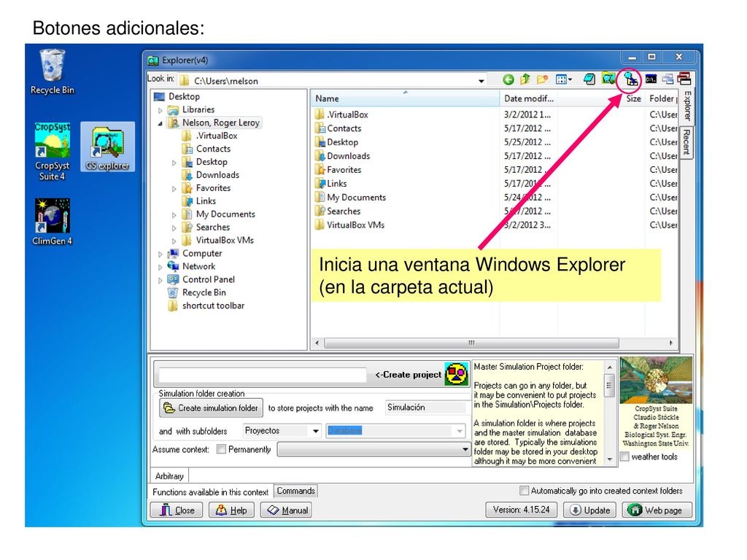Open the Manual button
Image resolution: width=747 pixels, height=560 pixels.
[x=286, y=510]
